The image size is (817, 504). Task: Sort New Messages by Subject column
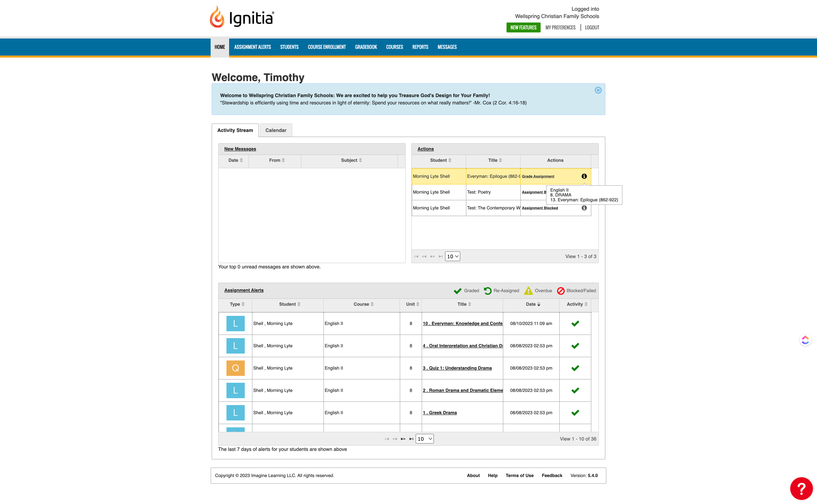tap(351, 160)
